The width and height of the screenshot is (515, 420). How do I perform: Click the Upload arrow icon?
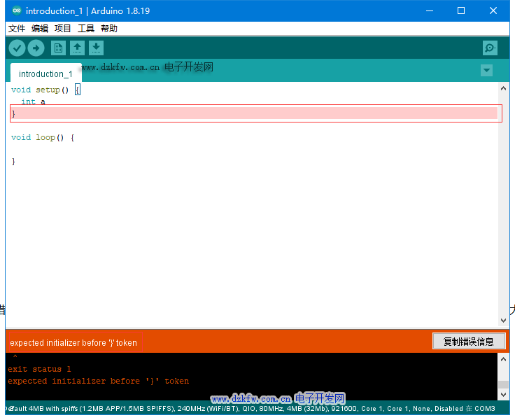pos(36,48)
